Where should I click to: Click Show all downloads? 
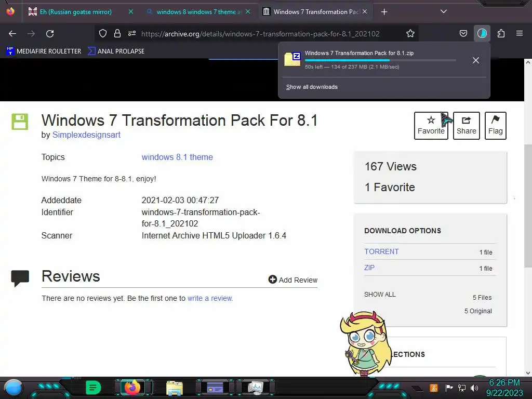point(312,87)
